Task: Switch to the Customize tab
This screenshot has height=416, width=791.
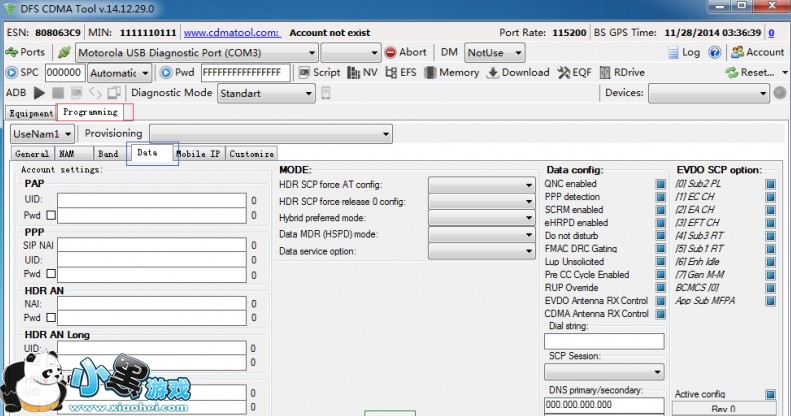Action: (251, 154)
